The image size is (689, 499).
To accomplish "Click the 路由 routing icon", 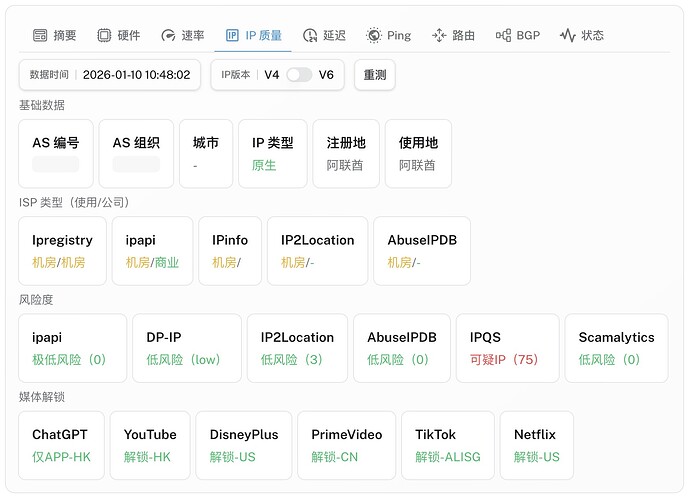I will [439, 35].
